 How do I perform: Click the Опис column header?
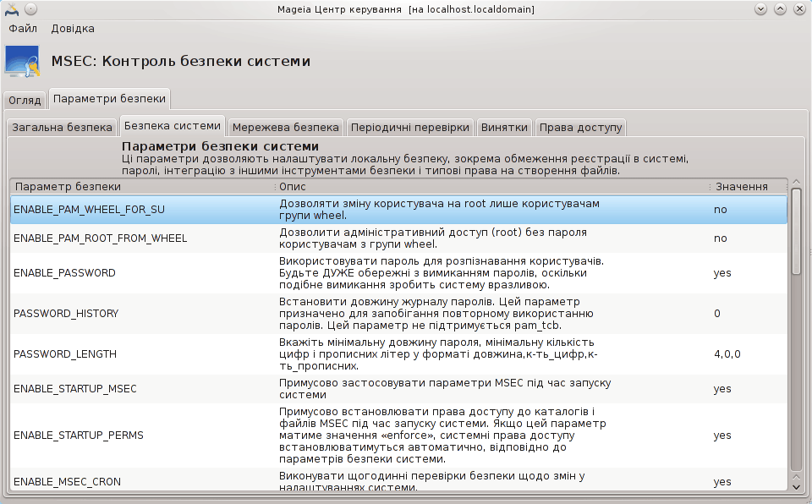point(491,187)
